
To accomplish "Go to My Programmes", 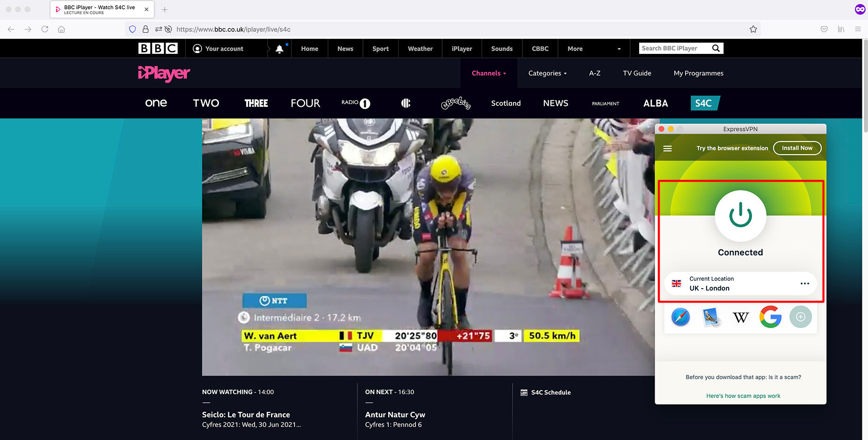I will pos(698,73).
